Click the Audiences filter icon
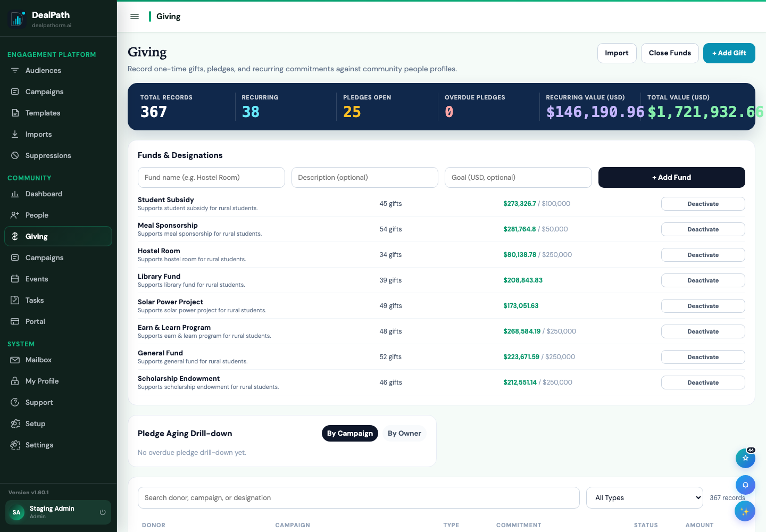This screenshot has height=532, width=766. [x=15, y=70]
